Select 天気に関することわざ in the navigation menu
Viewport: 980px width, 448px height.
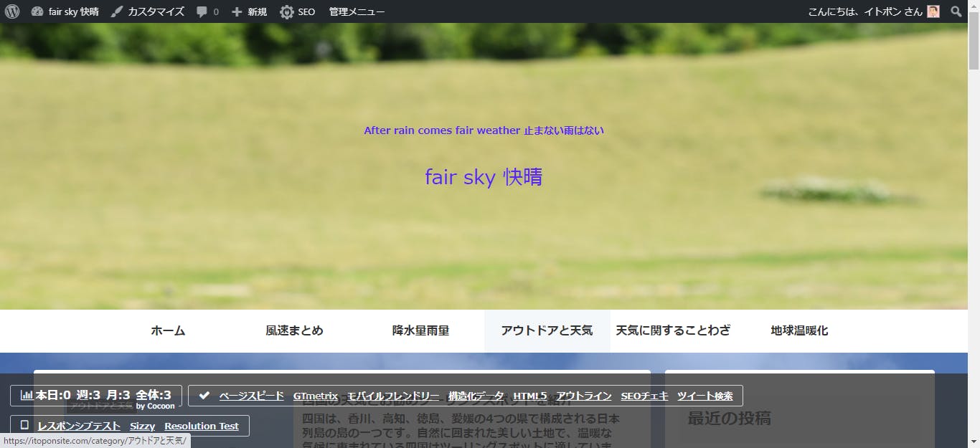tap(673, 330)
